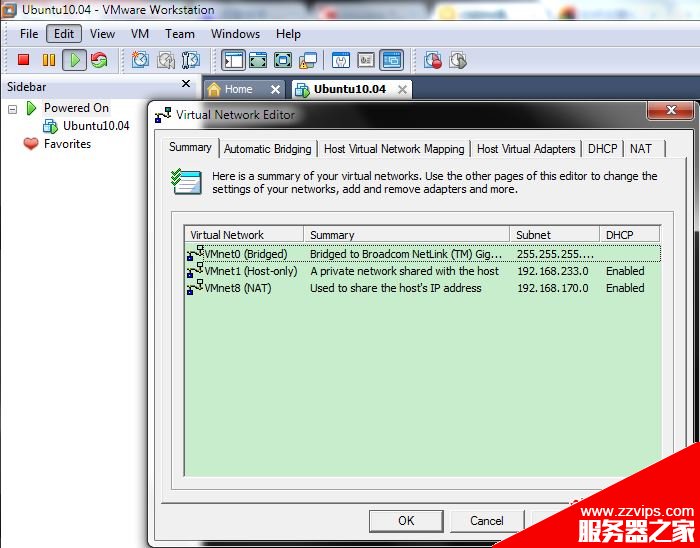
Task: Click the Console view toolbar icon
Action: (392, 60)
